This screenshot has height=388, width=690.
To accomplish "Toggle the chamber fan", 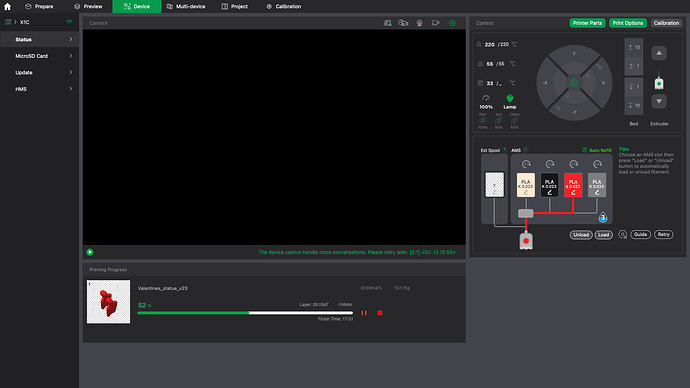I will click(x=514, y=121).
